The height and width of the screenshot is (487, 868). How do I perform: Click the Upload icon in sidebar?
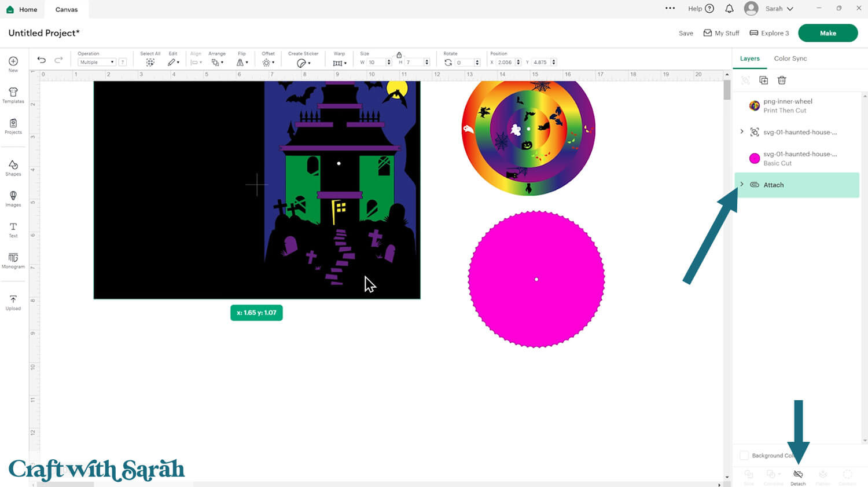click(13, 302)
